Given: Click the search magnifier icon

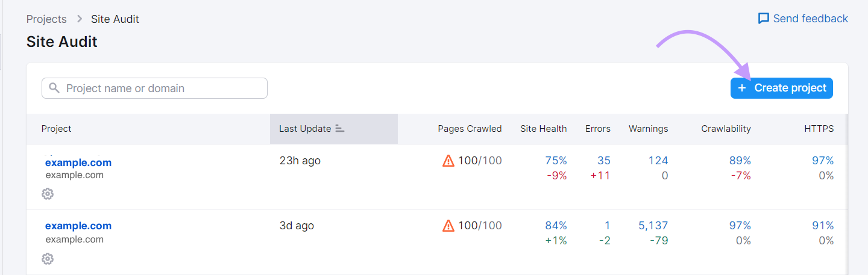Looking at the screenshot, I should pyautogui.click(x=54, y=88).
